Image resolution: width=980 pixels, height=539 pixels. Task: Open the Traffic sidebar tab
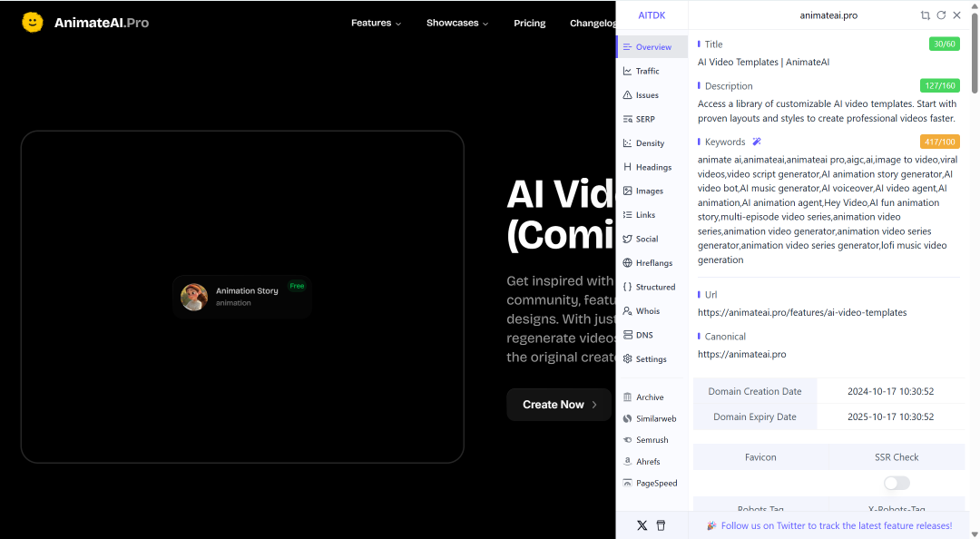click(652, 72)
